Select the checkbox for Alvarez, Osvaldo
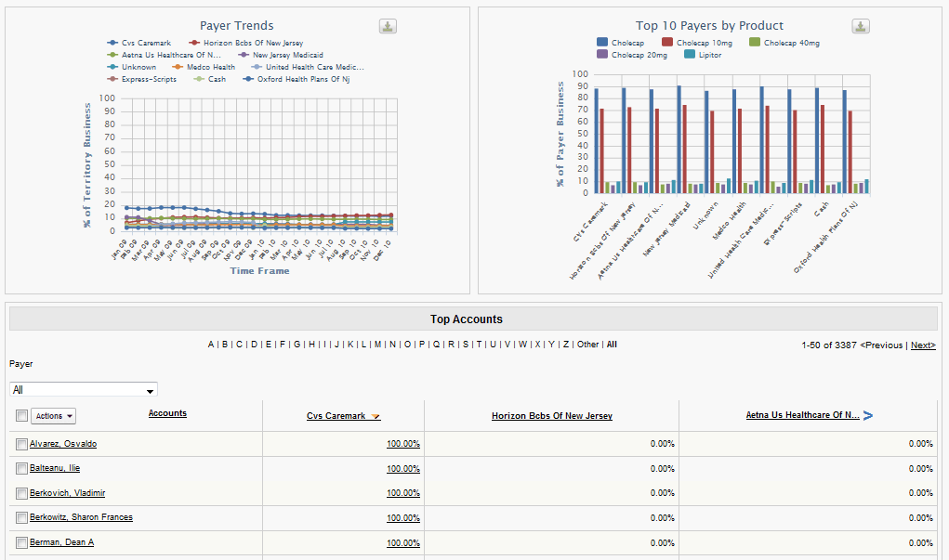 pos(21,445)
